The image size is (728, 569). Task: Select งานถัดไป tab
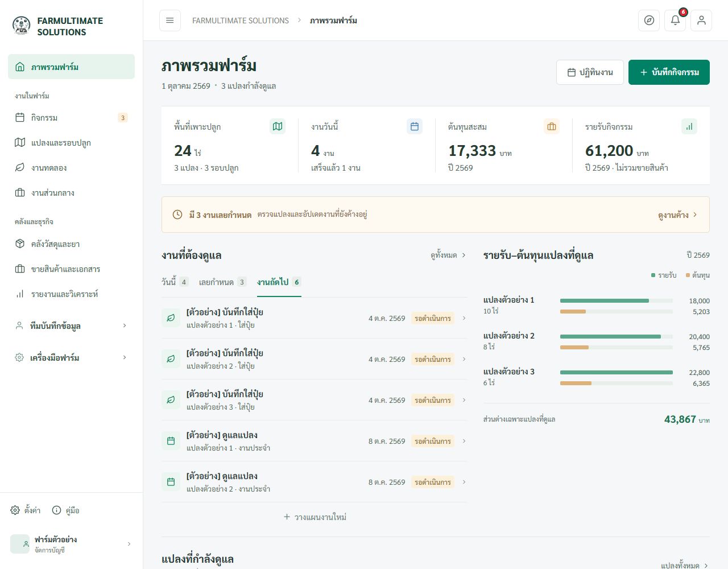click(279, 282)
